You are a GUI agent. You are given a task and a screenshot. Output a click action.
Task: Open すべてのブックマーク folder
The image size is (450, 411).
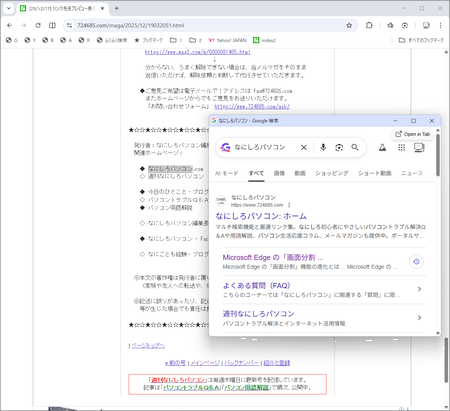(x=421, y=40)
